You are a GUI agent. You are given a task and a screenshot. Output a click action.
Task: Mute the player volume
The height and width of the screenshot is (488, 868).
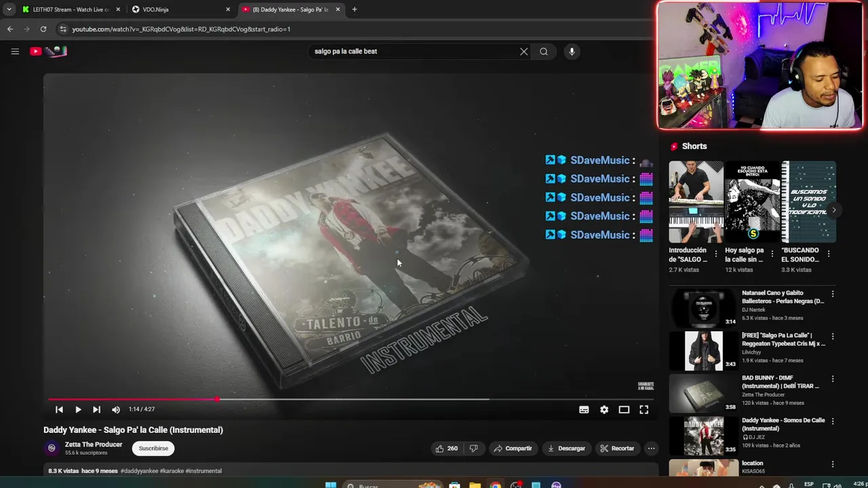point(116,409)
